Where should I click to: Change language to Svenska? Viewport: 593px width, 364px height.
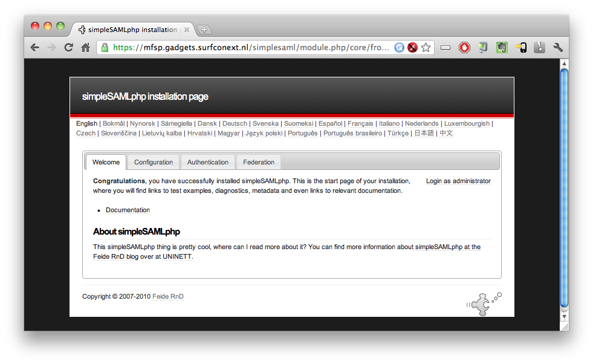point(265,124)
